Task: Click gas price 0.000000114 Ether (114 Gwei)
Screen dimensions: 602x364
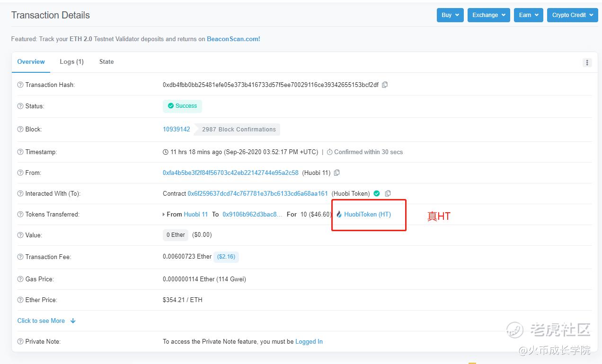Action: pyautogui.click(x=204, y=279)
